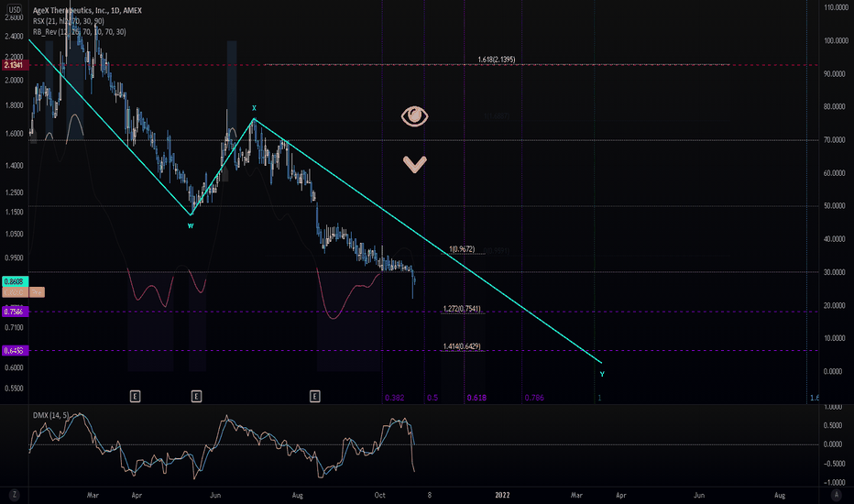
Task: Click the 50.0000 level on the right scale
Action: point(836,206)
